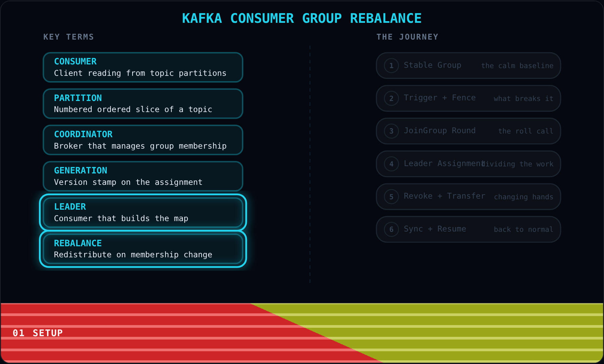This screenshot has width=604, height=364.
Task: Click the step 4 number circle
Action: pyautogui.click(x=391, y=164)
